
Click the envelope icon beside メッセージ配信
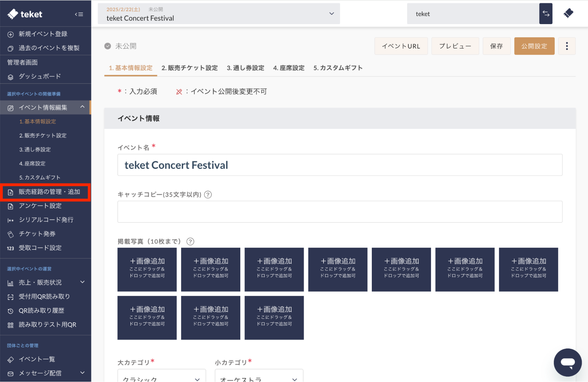tap(11, 374)
